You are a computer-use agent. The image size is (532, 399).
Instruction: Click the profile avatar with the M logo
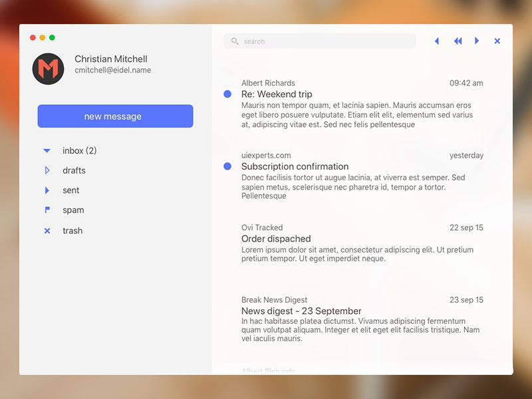click(x=48, y=69)
